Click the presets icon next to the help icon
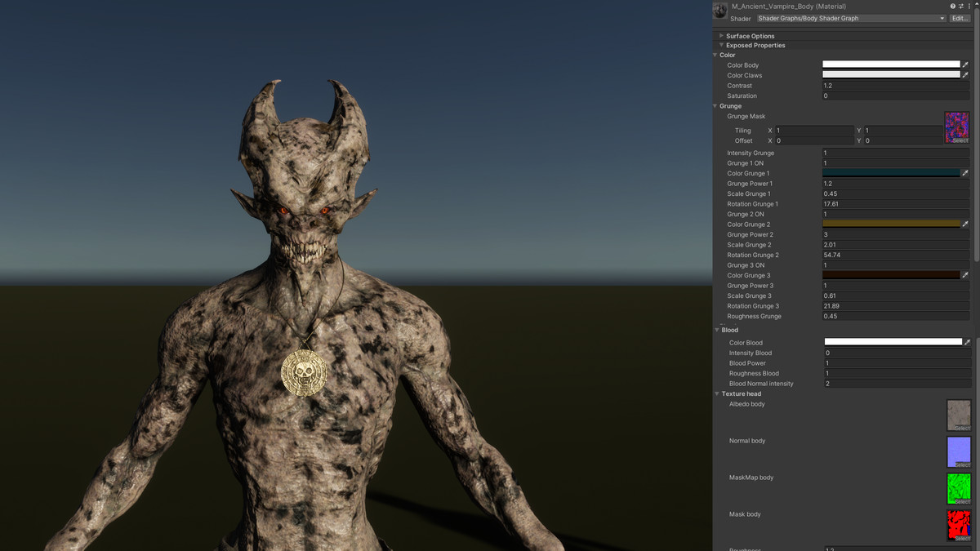Screen dimensions: 980x551 coord(960,6)
